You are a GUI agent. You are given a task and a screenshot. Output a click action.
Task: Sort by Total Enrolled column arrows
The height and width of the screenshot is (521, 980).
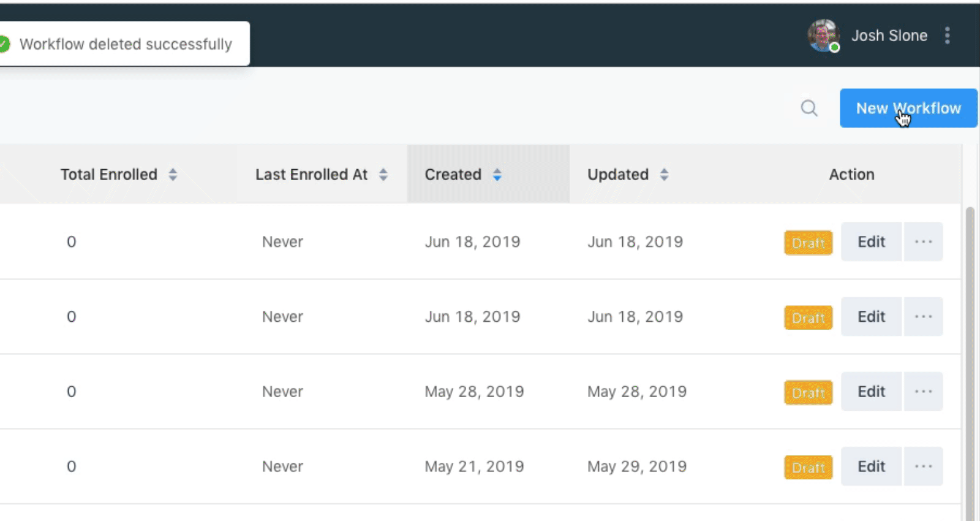click(173, 175)
